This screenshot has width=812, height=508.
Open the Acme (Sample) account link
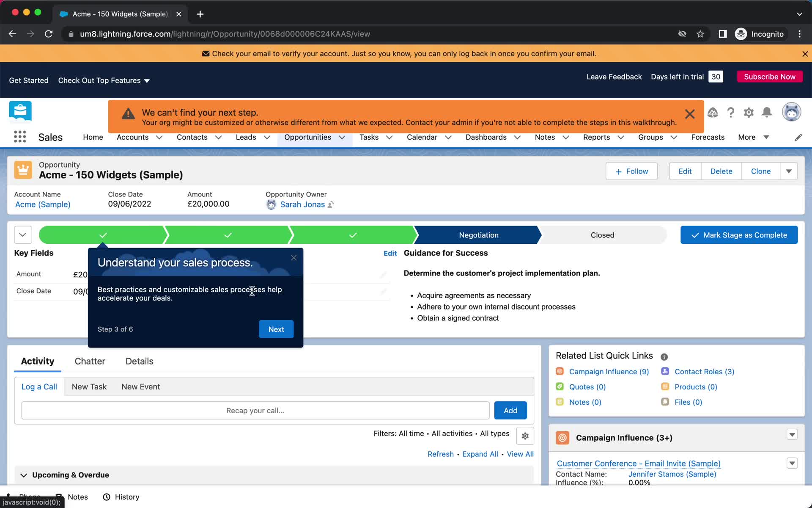(x=43, y=204)
